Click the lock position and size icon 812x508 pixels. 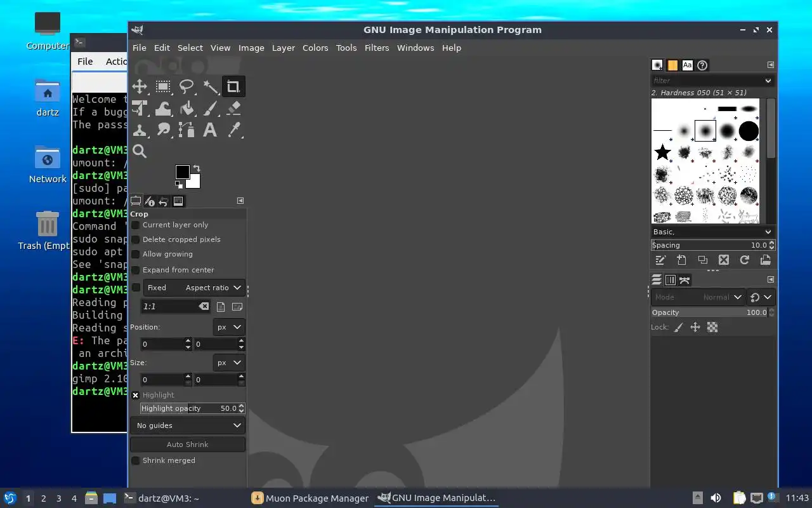point(695,327)
